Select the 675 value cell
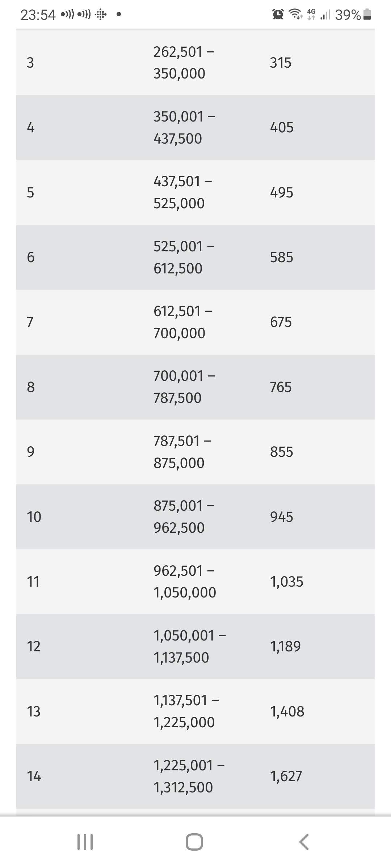 (281, 322)
